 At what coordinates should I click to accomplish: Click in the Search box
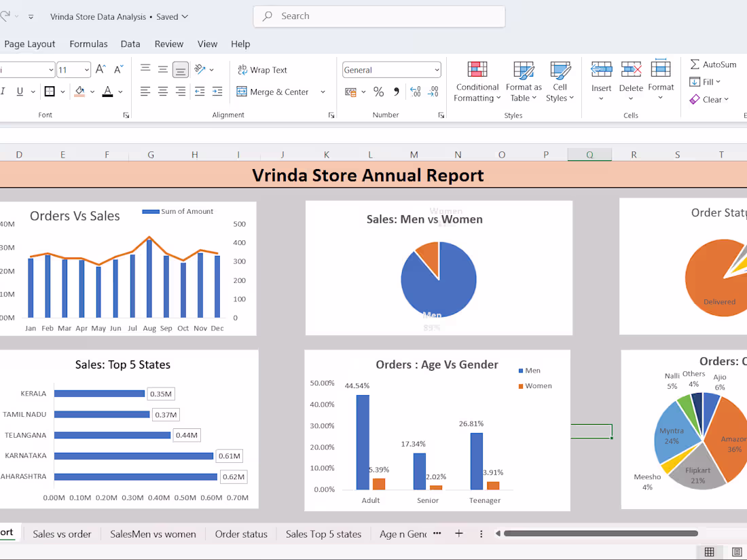379,16
